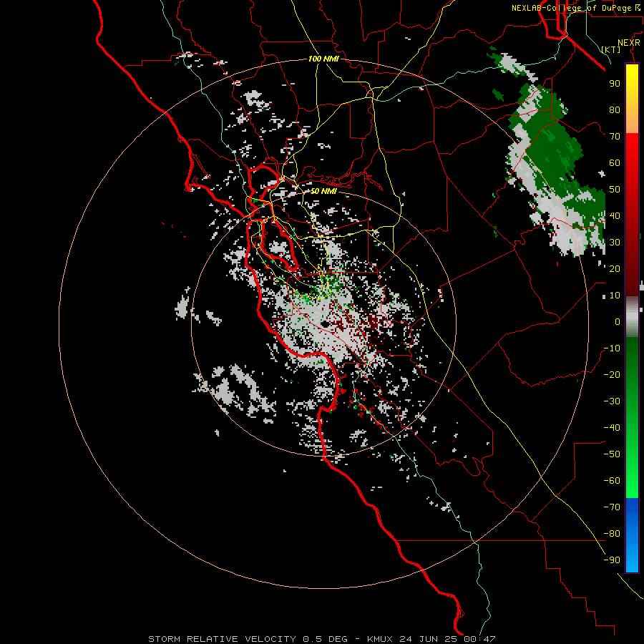Image resolution: width=644 pixels, height=644 pixels.
Task: Pick the gray zero-velocity segment of color bar
Action: pos(632,316)
